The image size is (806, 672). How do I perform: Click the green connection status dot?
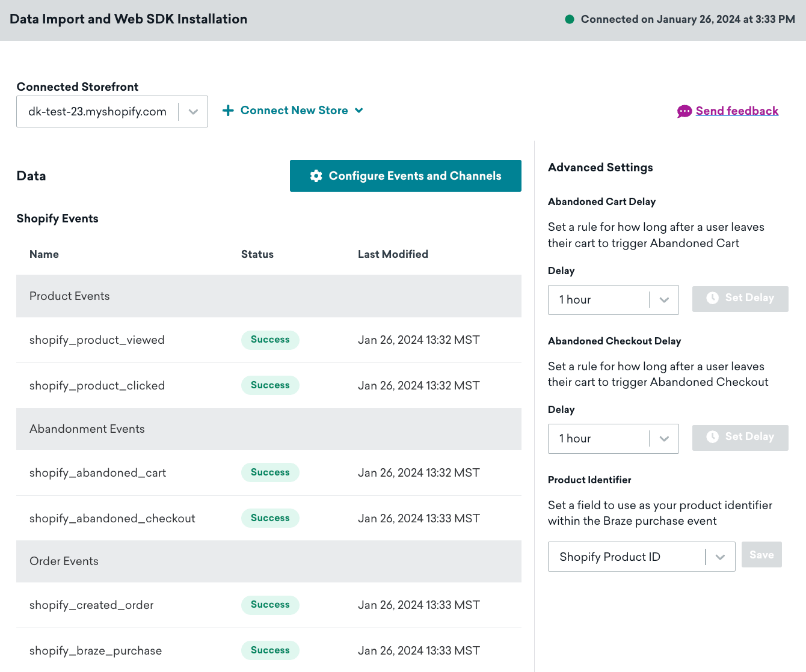pyautogui.click(x=570, y=19)
